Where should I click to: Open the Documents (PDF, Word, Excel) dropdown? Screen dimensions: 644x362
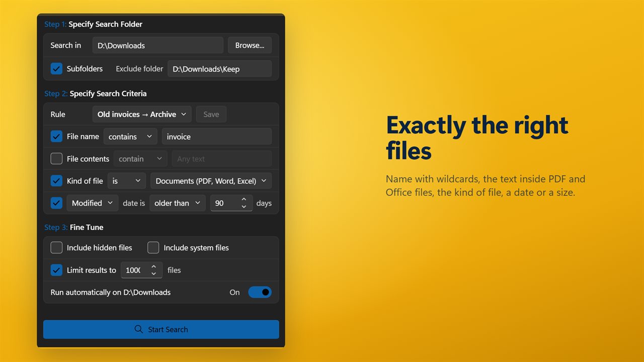coord(211,181)
